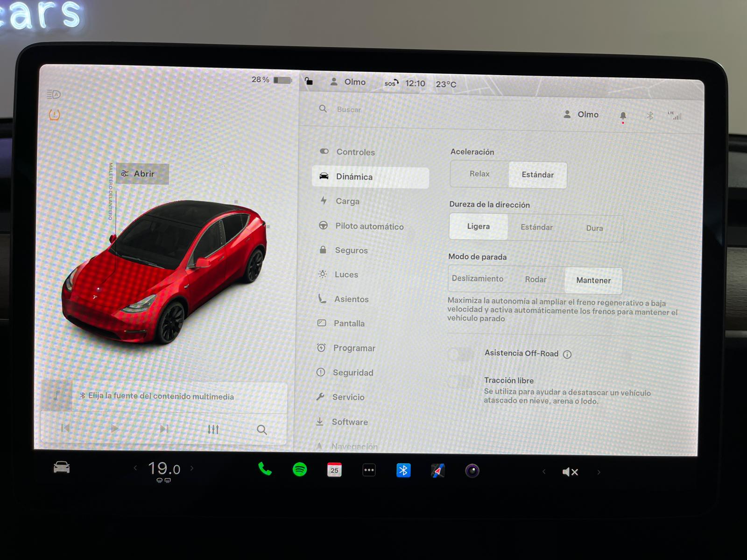Set acceleration to Relax
The height and width of the screenshot is (560, 747).
click(x=479, y=174)
